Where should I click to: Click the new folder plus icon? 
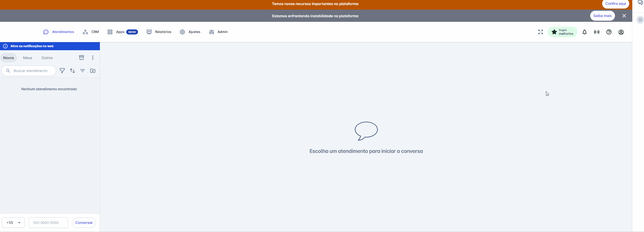click(x=93, y=71)
